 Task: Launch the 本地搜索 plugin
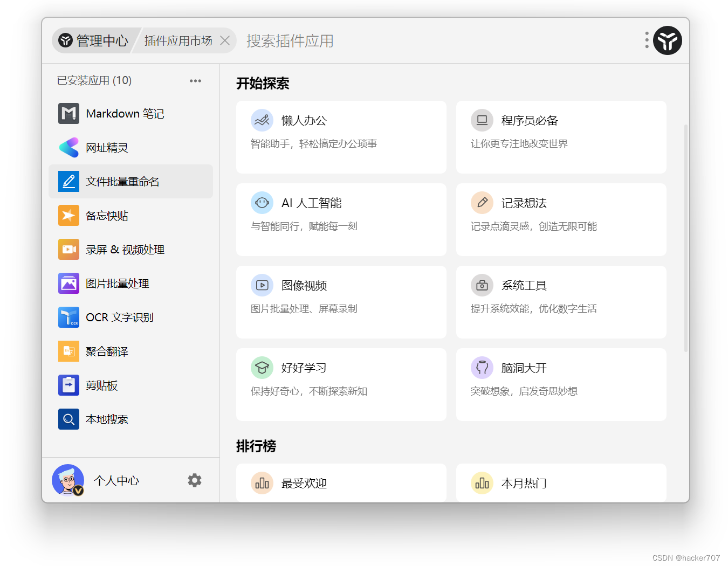click(x=107, y=419)
